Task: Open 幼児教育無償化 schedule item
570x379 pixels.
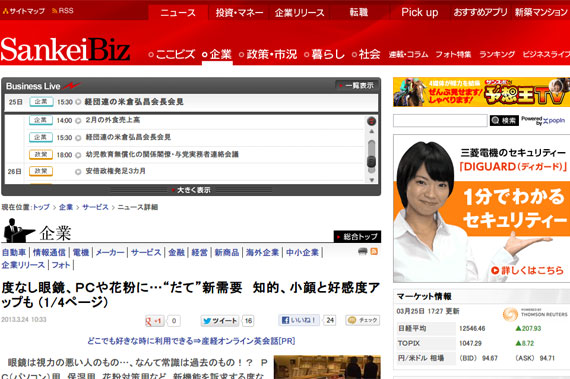Action: pos(162,154)
